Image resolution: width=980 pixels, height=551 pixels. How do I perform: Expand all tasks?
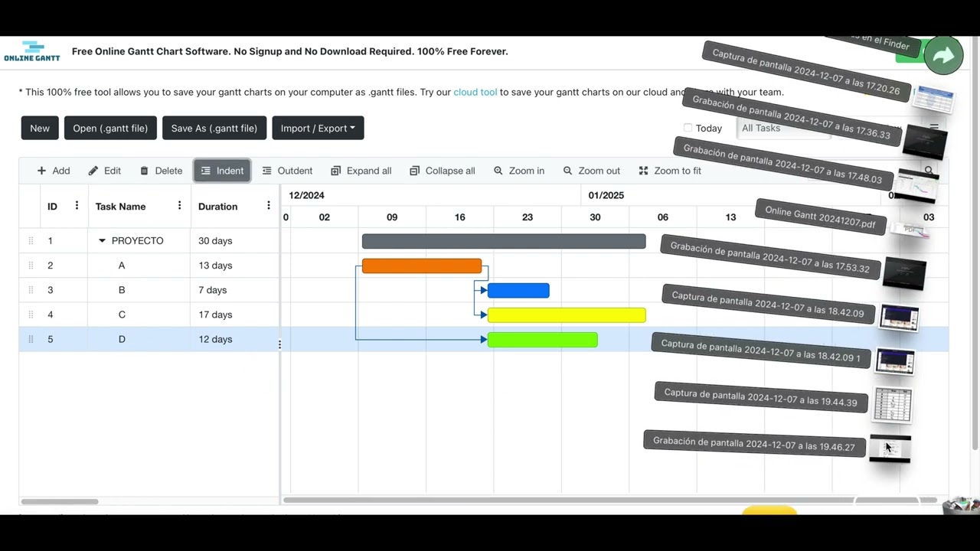361,171
